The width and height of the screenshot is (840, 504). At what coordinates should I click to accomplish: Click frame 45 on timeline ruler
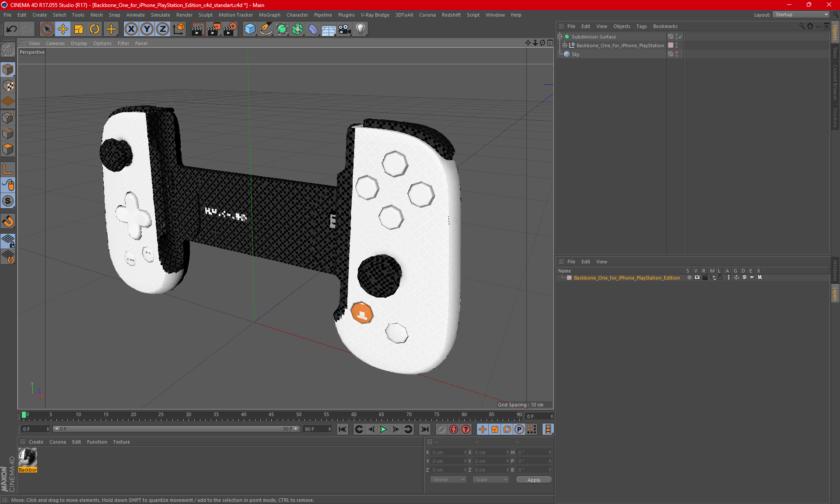coord(271,414)
